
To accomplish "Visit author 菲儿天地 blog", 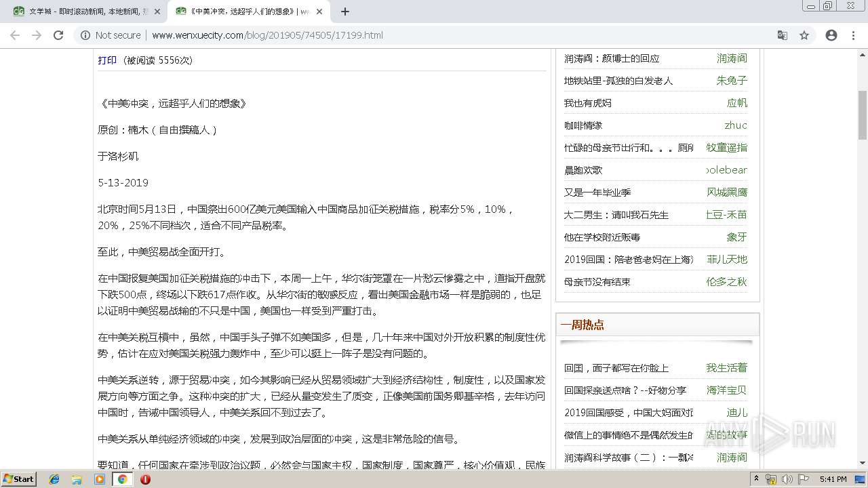I will pyautogui.click(x=727, y=260).
